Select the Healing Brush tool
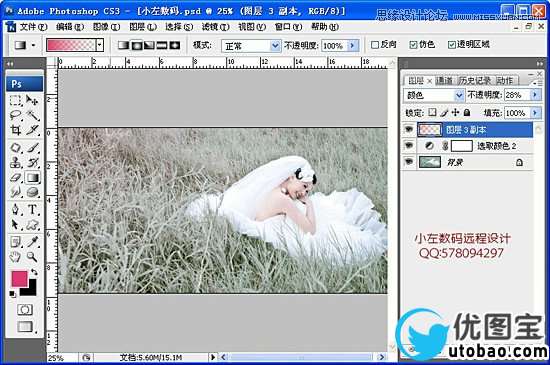 [x=16, y=148]
